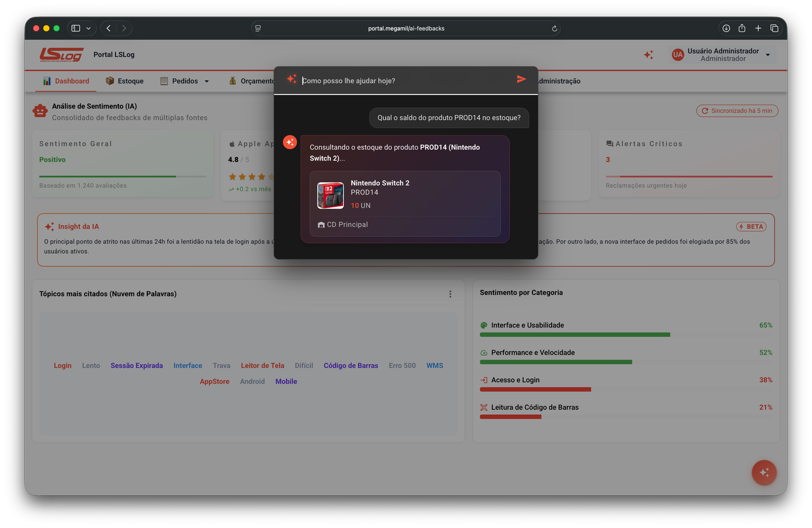The height and width of the screenshot is (528, 812).
Task: Click the palette icon beside Interface e Usabilidade
Action: (x=483, y=325)
